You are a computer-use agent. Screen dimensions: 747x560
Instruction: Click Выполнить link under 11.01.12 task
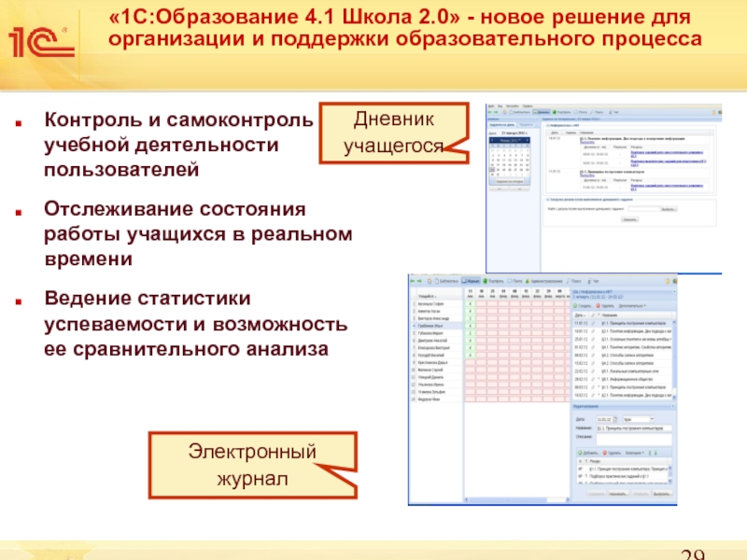(x=587, y=175)
